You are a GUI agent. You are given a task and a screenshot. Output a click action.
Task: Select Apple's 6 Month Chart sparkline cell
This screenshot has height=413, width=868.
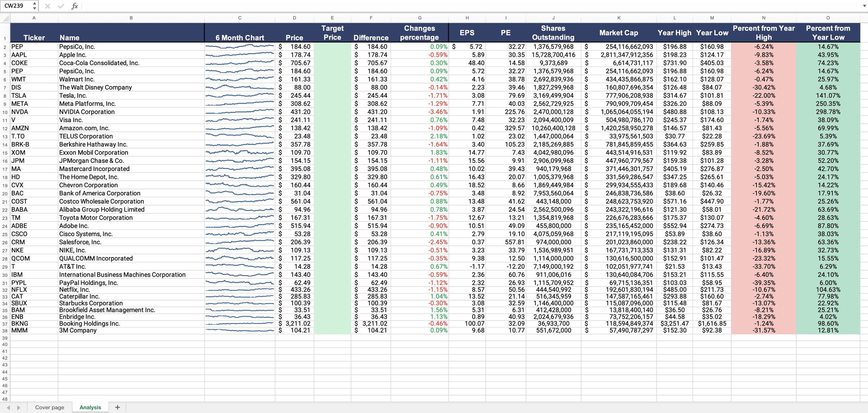click(240, 54)
